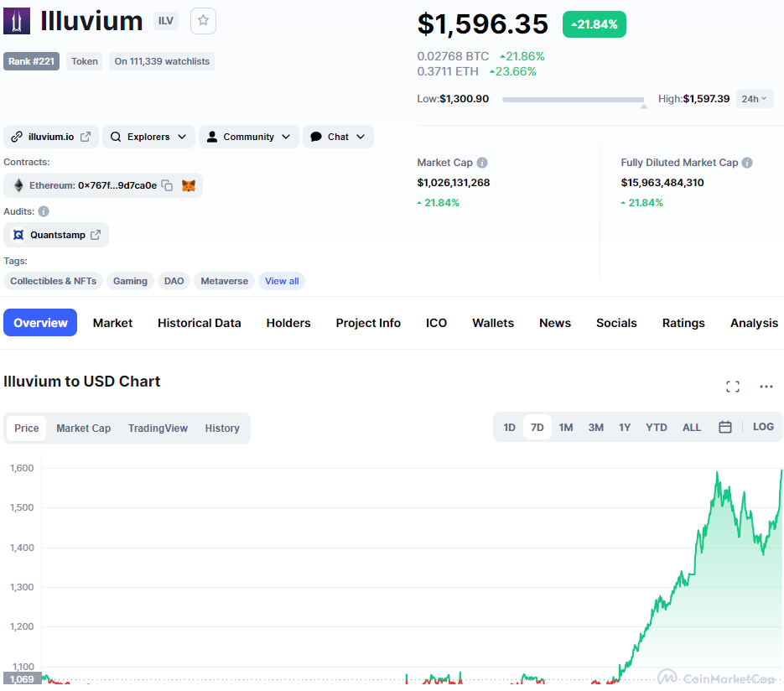Screen dimensions: 784x691
Task: Open the ICO tab
Action: 436,323
